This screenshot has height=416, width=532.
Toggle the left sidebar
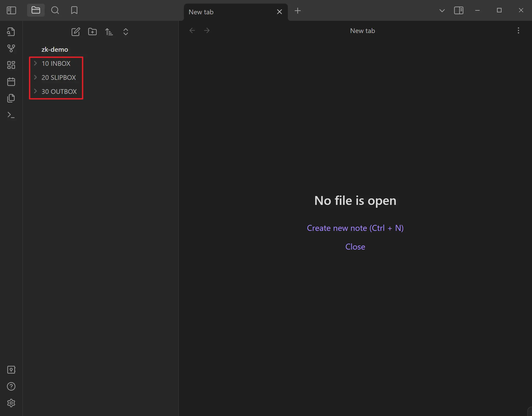[11, 10]
